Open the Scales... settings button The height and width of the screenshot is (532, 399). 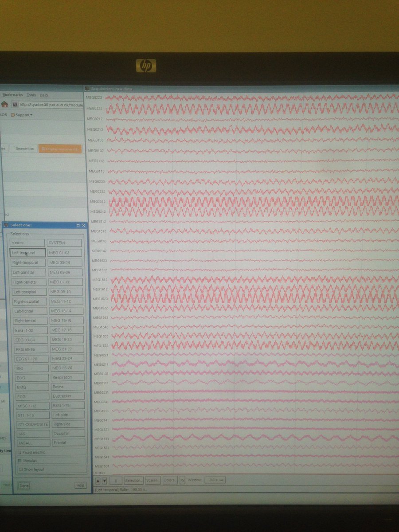coord(153,480)
